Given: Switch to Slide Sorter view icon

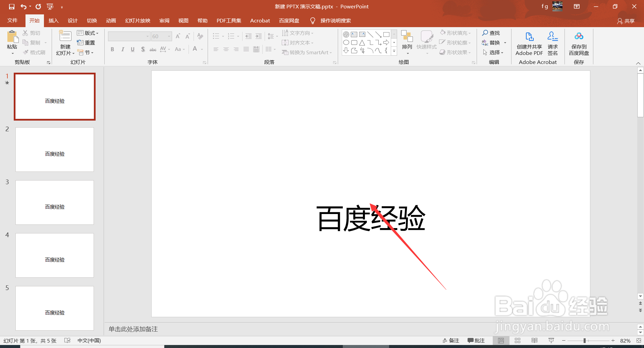Looking at the screenshot, I should (x=518, y=341).
